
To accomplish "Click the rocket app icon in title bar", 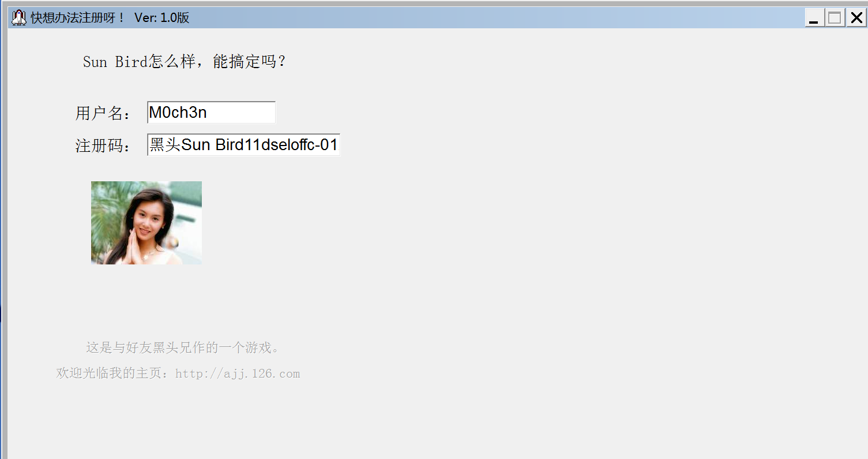I will [19, 18].
